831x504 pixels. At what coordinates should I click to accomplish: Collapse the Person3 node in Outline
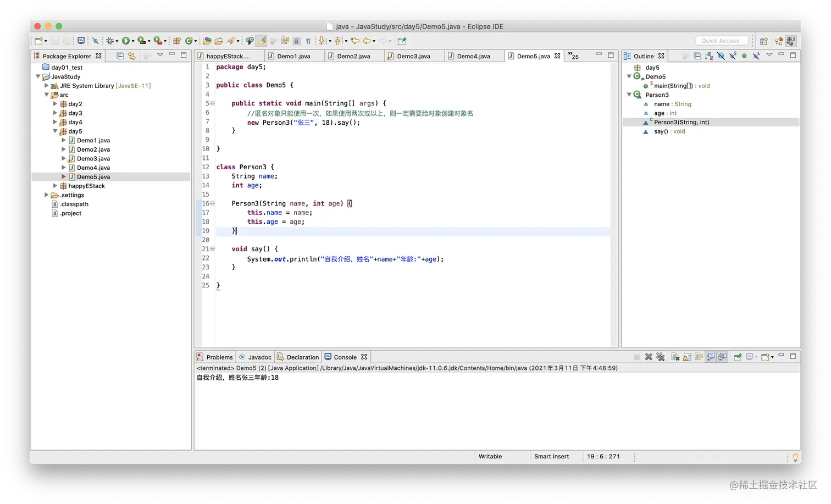(629, 95)
